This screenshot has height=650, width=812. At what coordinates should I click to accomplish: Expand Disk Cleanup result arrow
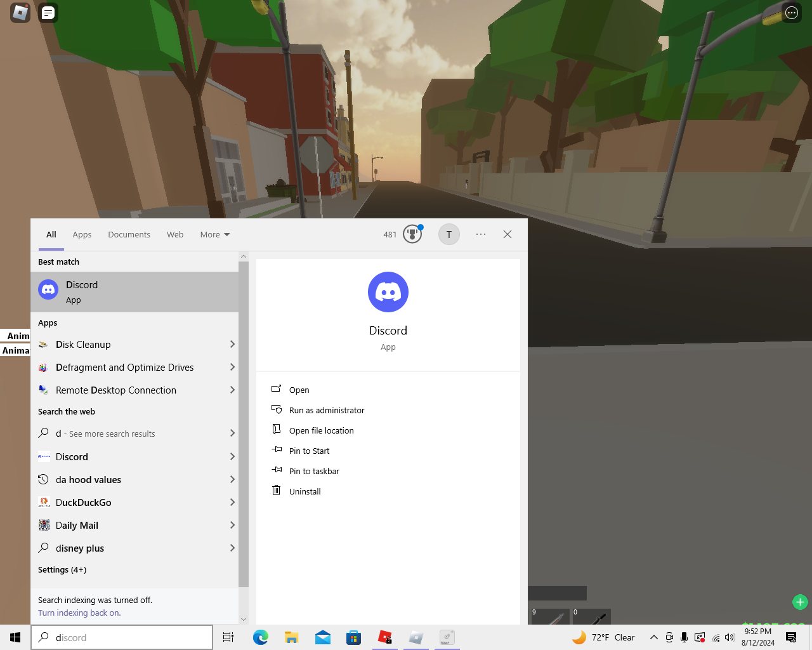pyautogui.click(x=232, y=344)
